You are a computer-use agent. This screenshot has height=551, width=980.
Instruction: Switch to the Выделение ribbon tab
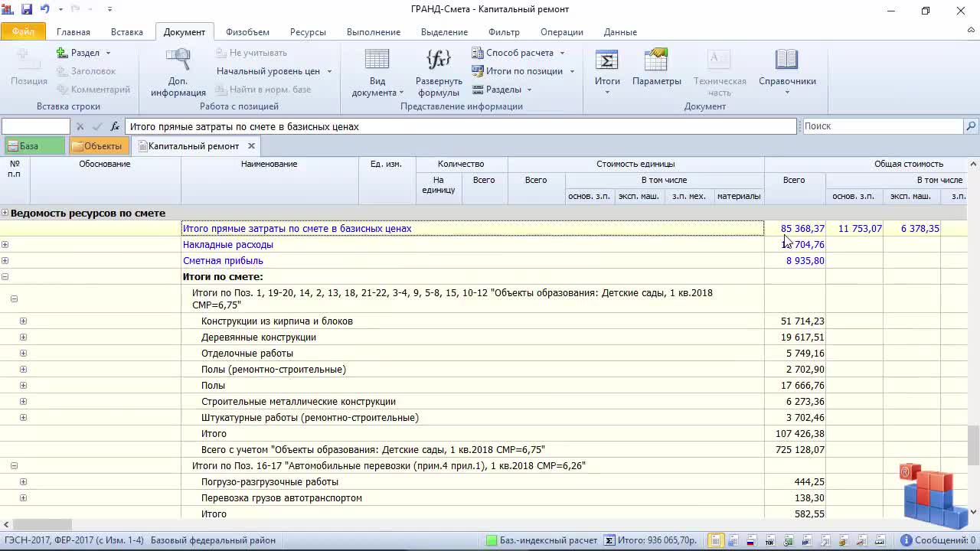[444, 32]
